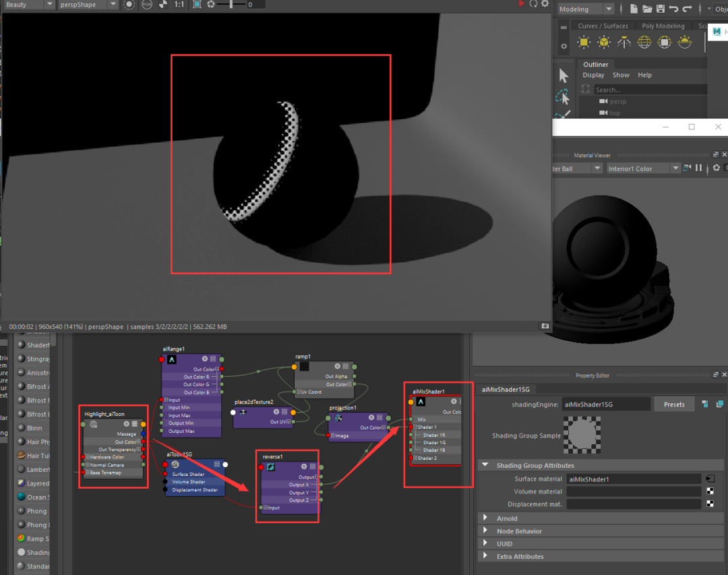Collapse the Shading Group Attributes section

coord(485,465)
